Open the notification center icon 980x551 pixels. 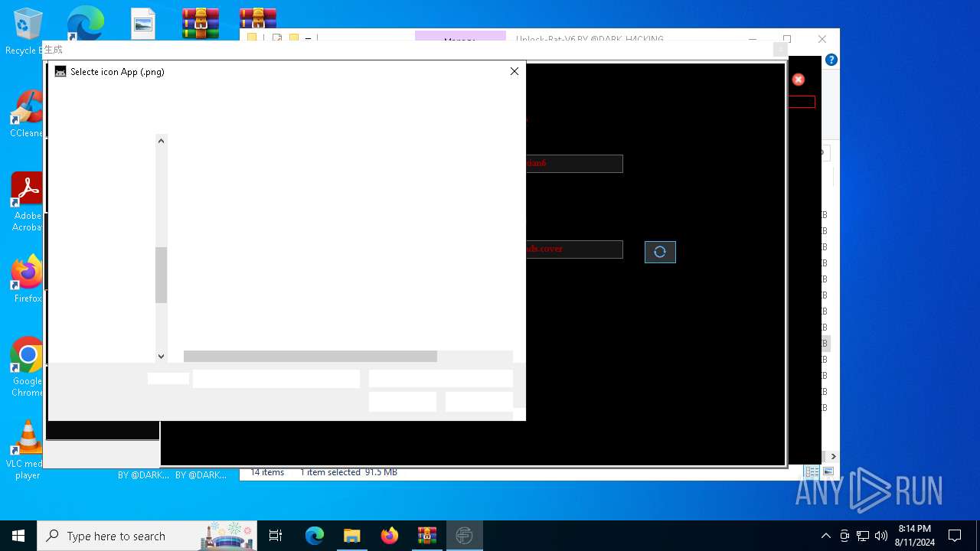click(955, 536)
